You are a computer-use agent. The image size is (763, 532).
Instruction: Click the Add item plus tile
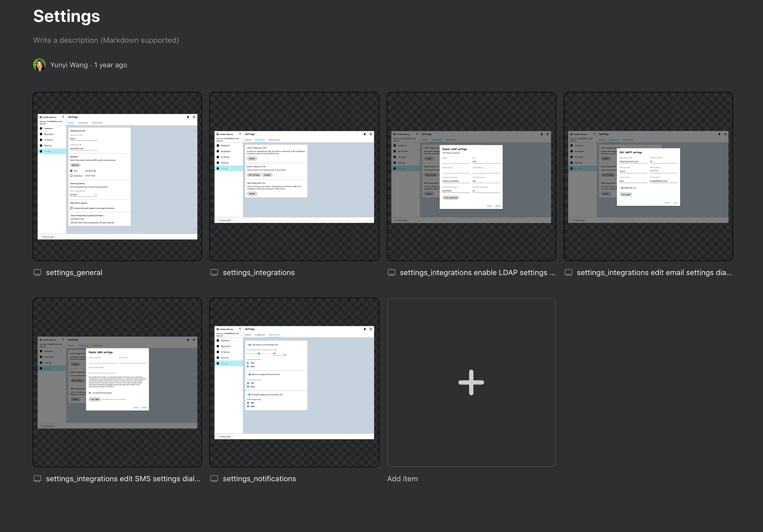[471, 383]
